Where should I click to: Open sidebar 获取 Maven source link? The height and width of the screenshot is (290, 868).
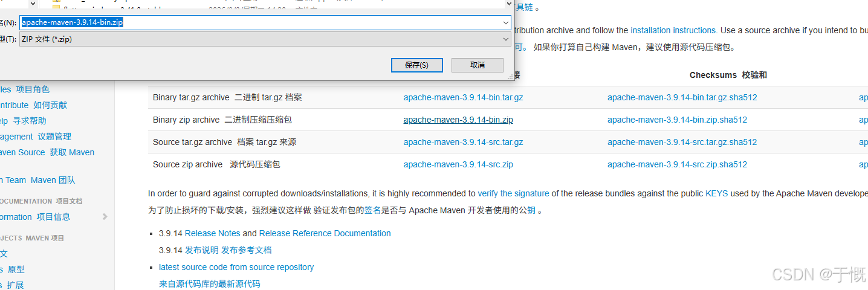tap(72, 152)
